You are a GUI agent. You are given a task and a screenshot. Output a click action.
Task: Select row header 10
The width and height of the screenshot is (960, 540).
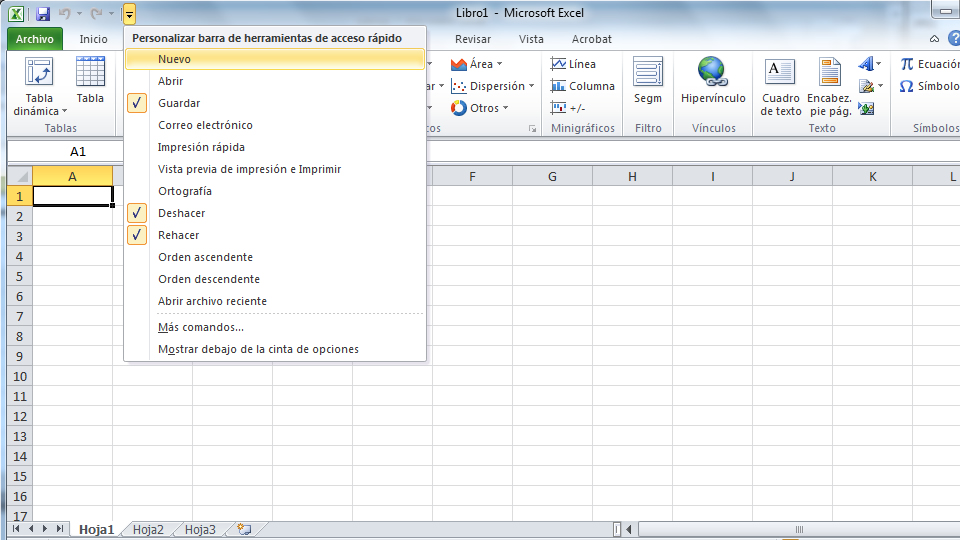pyautogui.click(x=20, y=377)
